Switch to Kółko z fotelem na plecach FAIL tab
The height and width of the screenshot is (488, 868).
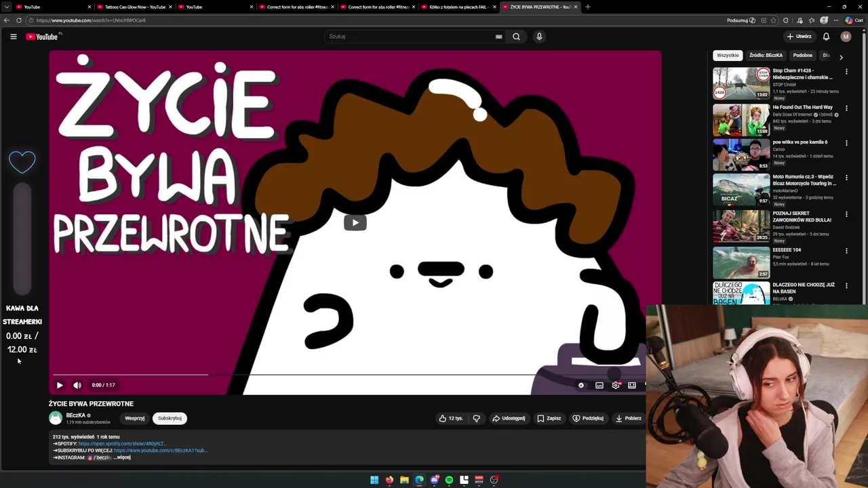point(458,7)
